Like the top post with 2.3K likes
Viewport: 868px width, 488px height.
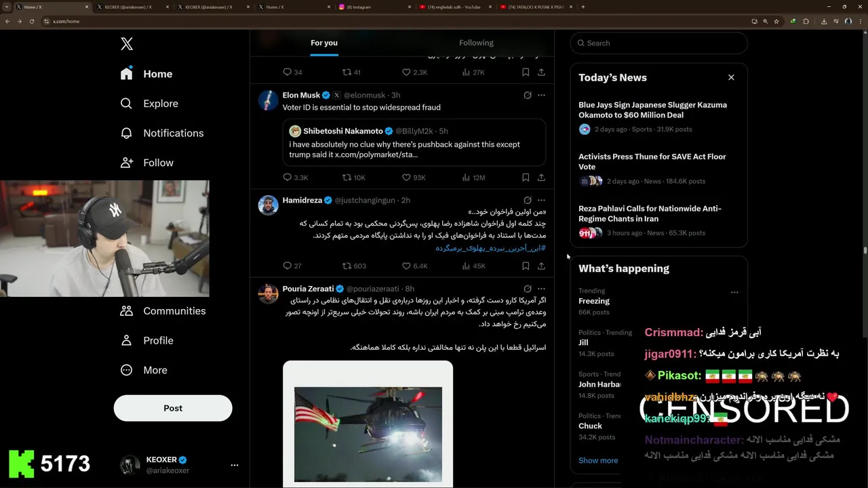pyautogui.click(x=414, y=72)
